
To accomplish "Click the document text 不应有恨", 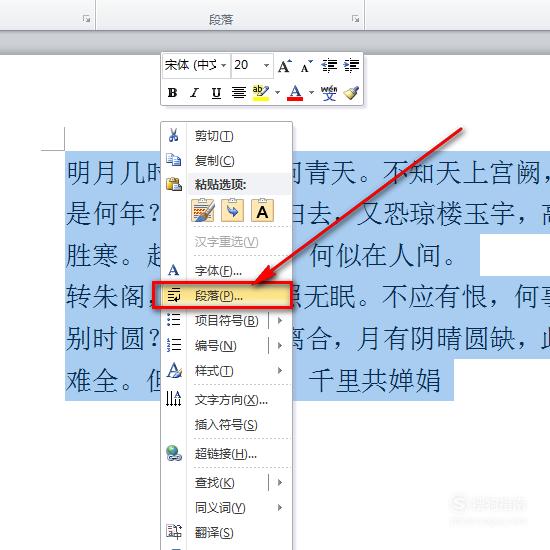I will tap(435, 297).
